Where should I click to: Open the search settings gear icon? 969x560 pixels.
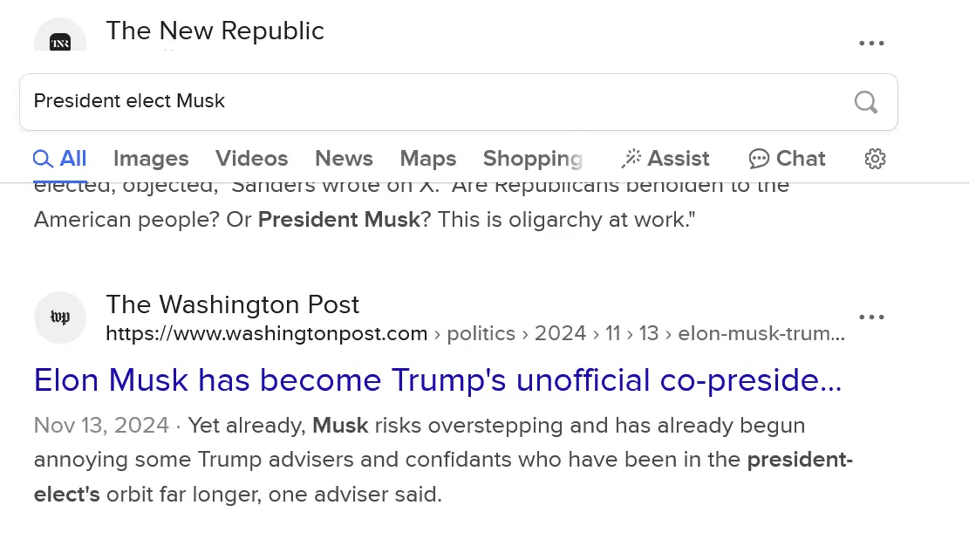tap(875, 158)
